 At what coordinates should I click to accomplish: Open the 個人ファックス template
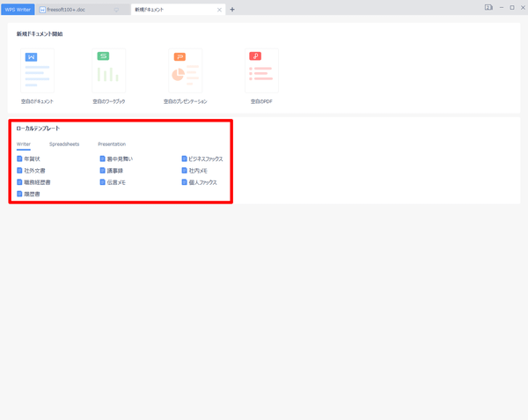click(x=202, y=182)
